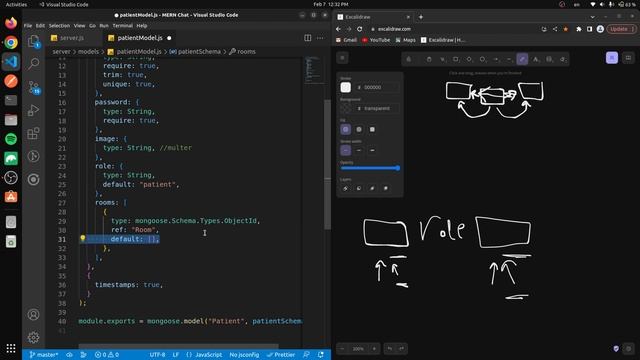This screenshot has width=640, height=360.
Task: Select the patientModel.js editor tab
Action: pyautogui.click(x=140, y=38)
